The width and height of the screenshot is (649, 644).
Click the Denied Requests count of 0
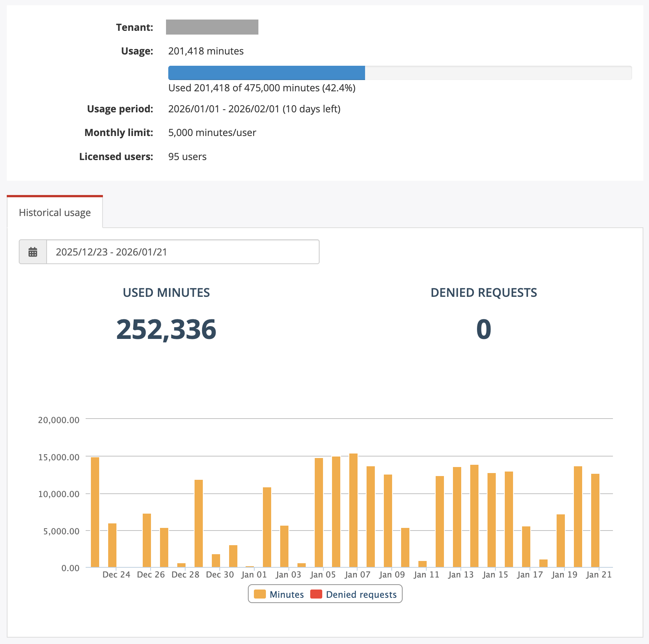tap(483, 329)
